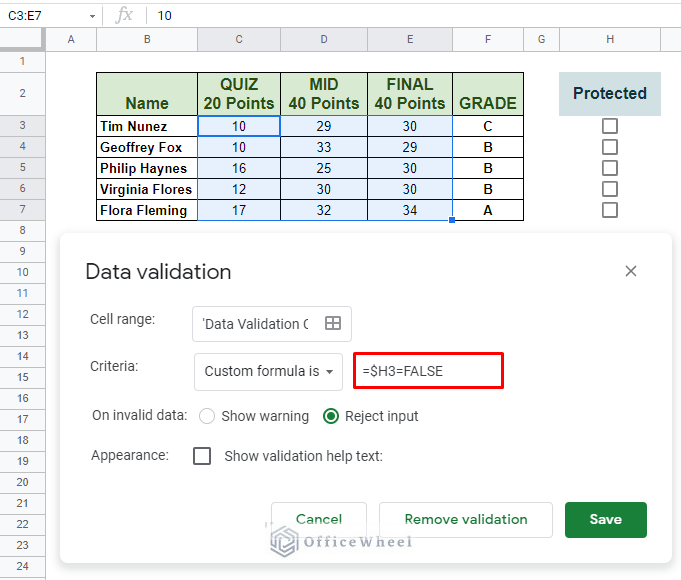Click the Geoffrey Fox name cell
The width and height of the screenshot is (681, 580).
pos(147,147)
